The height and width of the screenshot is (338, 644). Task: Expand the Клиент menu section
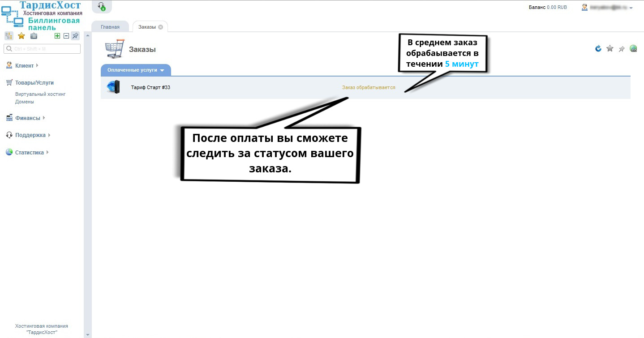(x=26, y=66)
